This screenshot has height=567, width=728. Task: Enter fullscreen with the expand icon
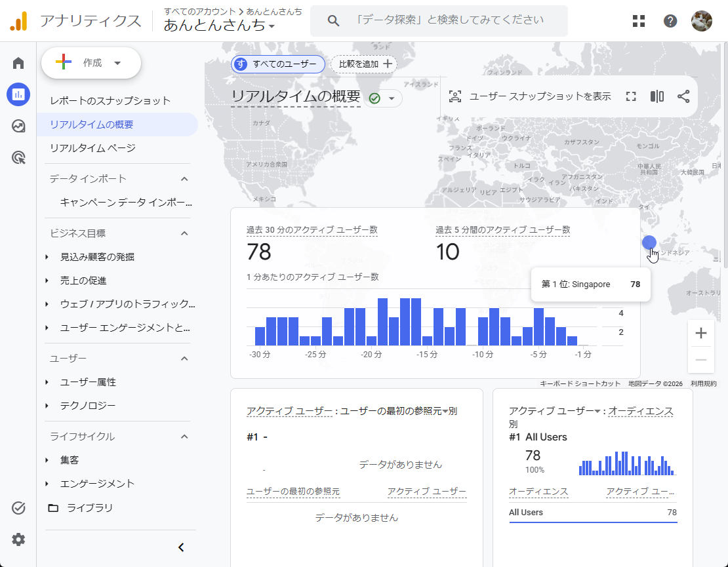631,96
